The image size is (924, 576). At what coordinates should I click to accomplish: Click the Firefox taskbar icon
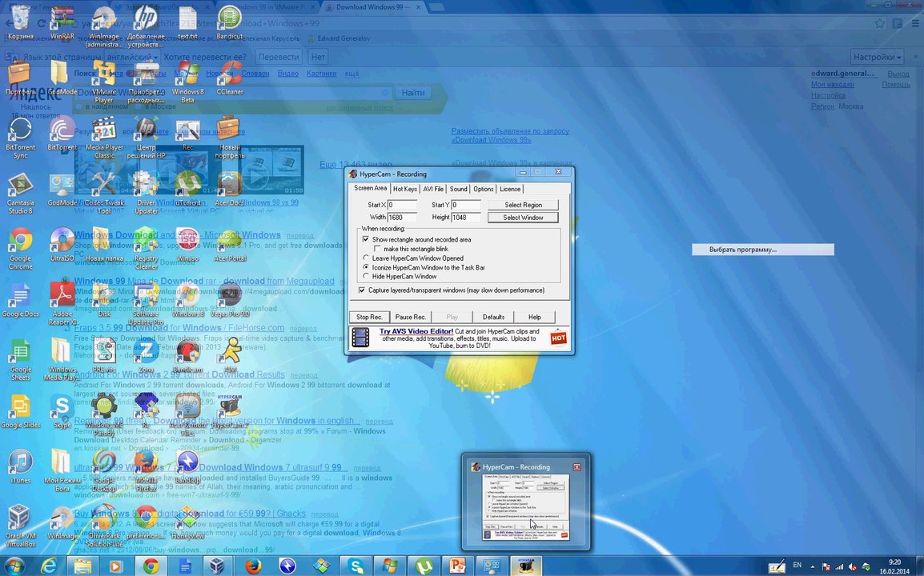tap(253, 566)
